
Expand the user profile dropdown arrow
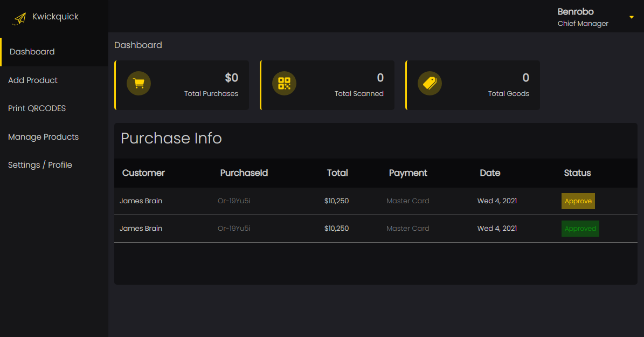tap(631, 17)
